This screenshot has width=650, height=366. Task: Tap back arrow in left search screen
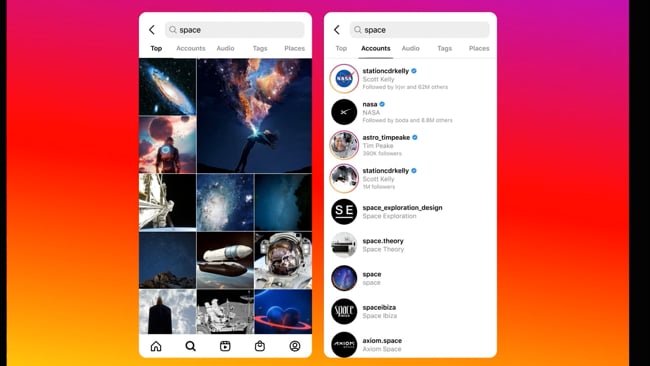pyautogui.click(x=152, y=30)
